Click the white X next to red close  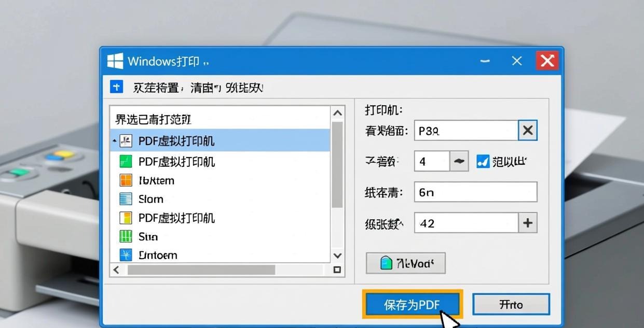pos(517,61)
